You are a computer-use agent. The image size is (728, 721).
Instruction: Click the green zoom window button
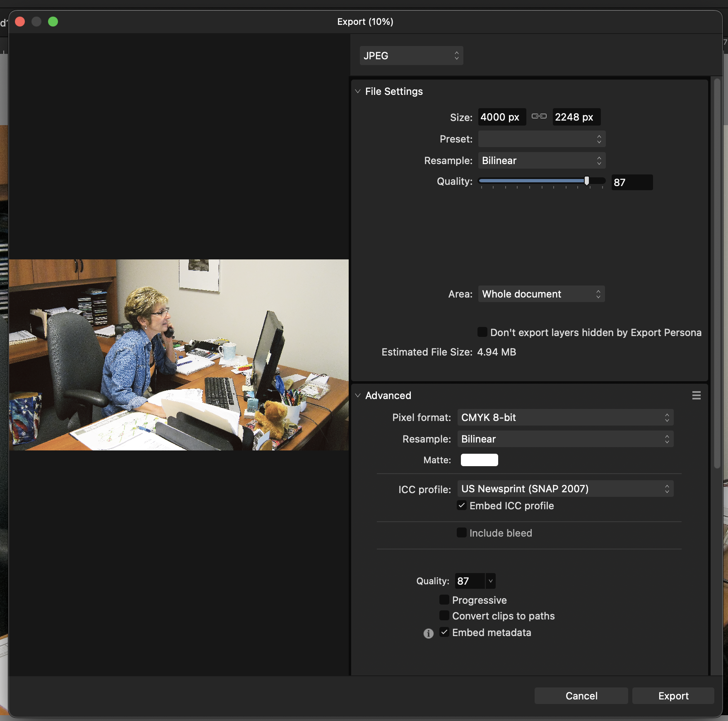(x=53, y=22)
